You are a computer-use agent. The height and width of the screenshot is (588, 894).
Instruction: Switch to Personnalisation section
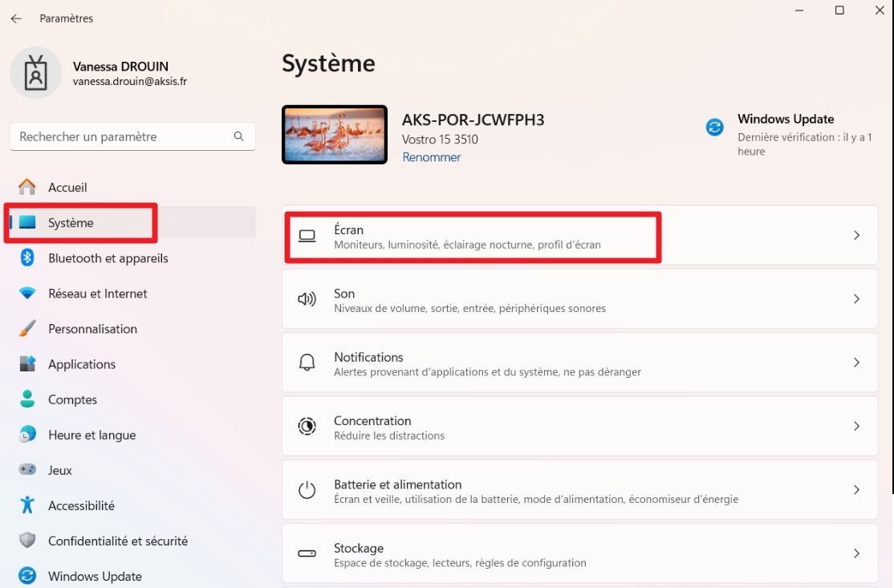[x=92, y=329]
